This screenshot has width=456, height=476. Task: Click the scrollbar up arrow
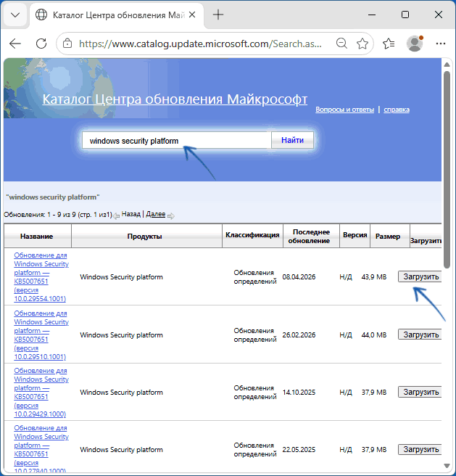pos(447,65)
